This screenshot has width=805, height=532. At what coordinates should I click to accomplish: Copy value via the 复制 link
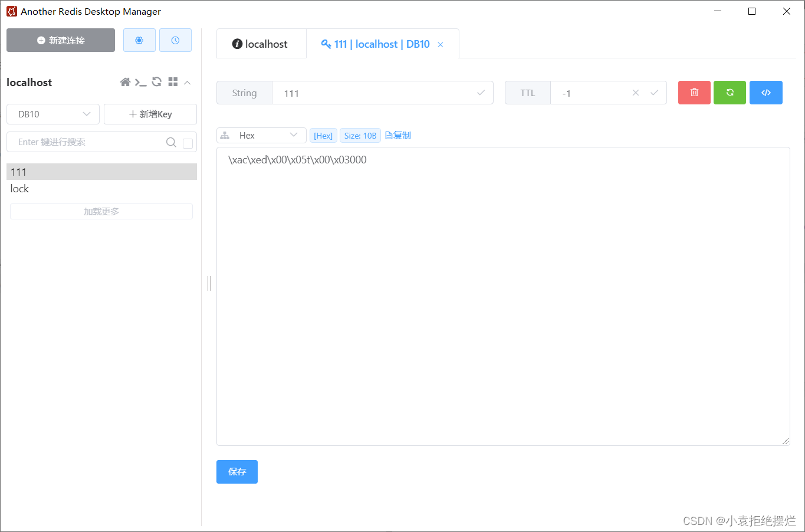tap(398, 136)
